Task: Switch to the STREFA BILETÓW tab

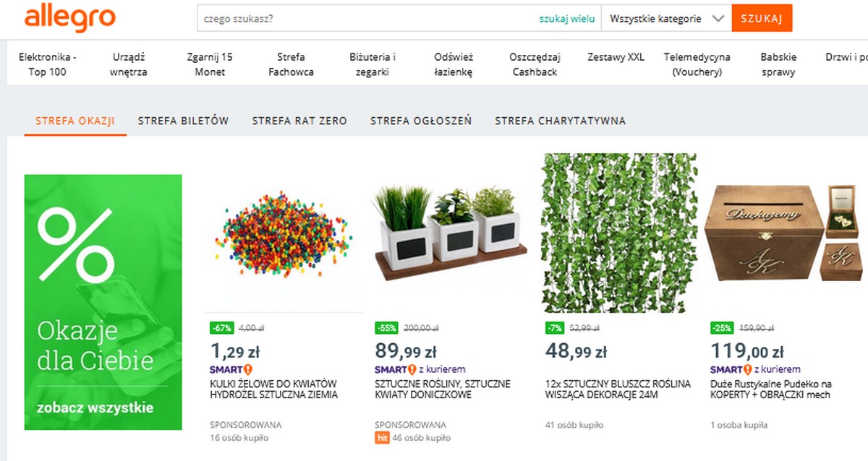Action: pos(183,121)
